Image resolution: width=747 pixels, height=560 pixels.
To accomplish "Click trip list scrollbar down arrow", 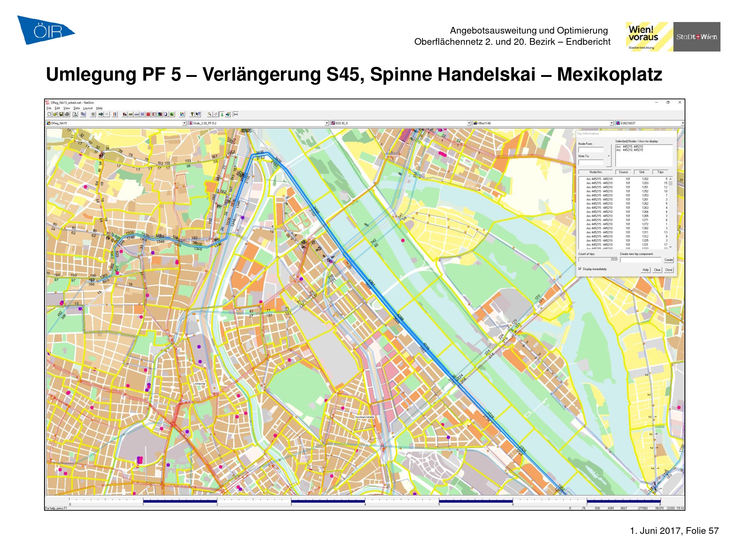I will click(x=670, y=247).
